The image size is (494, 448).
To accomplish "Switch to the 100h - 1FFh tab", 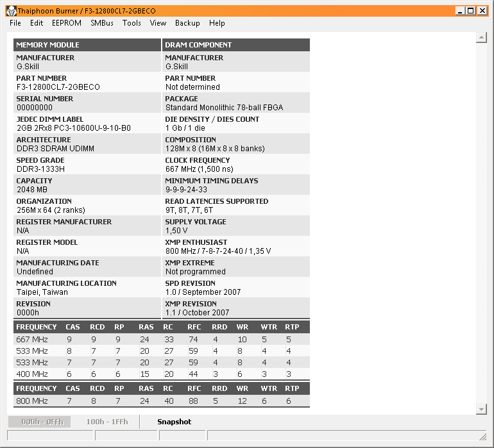I will click(x=107, y=422).
